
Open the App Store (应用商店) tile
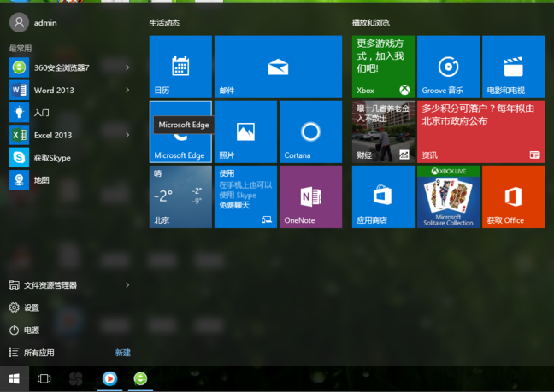coord(383,197)
